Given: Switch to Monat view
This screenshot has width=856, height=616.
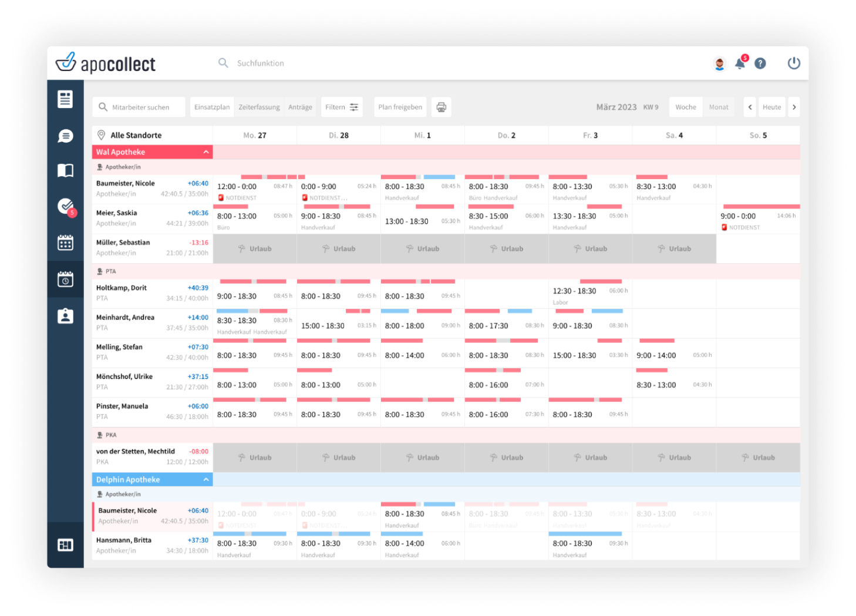Looking at the screenshot, I should 718,107.
